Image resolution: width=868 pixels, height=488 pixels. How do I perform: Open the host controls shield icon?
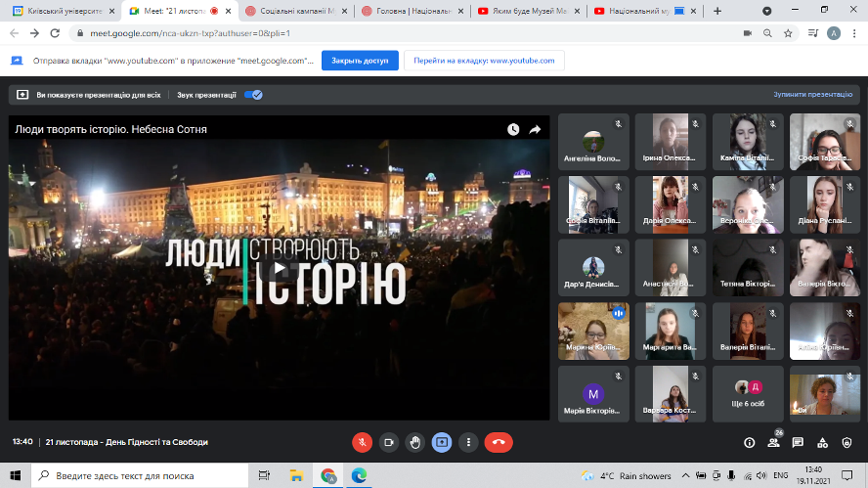(846, 442)
